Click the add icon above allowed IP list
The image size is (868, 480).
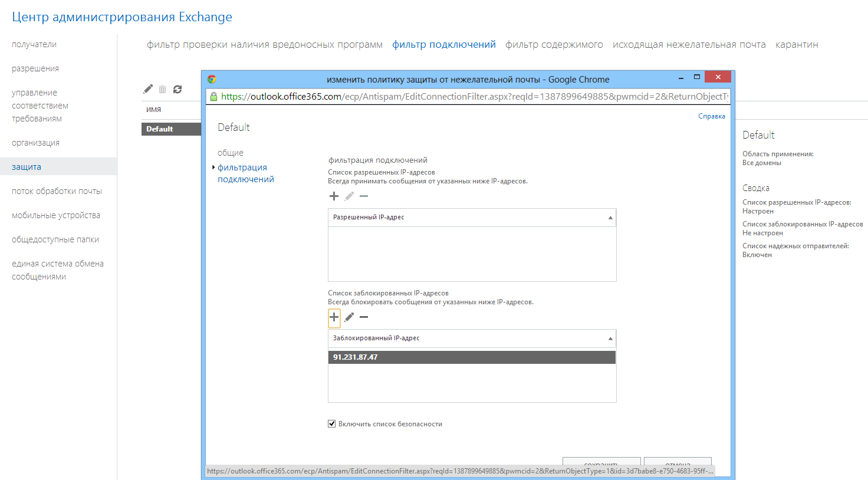[334, 196]
